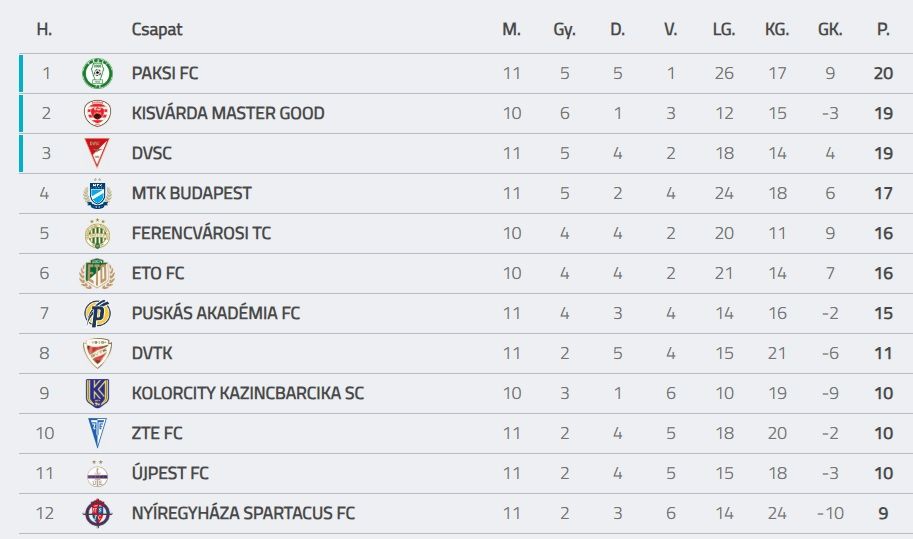Screen dimensions: 913x539
Task: Click the GK. goal difference header
Action: click(830, 30)
